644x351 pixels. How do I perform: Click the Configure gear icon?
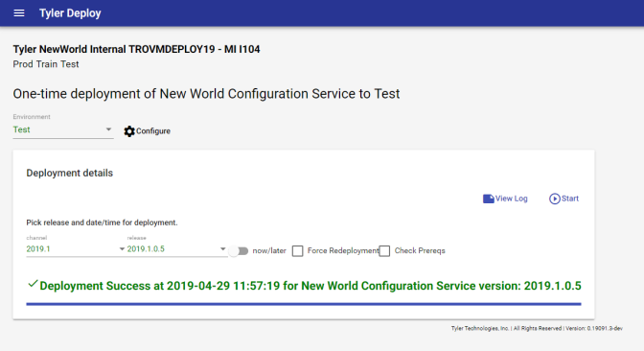(129, 131)
